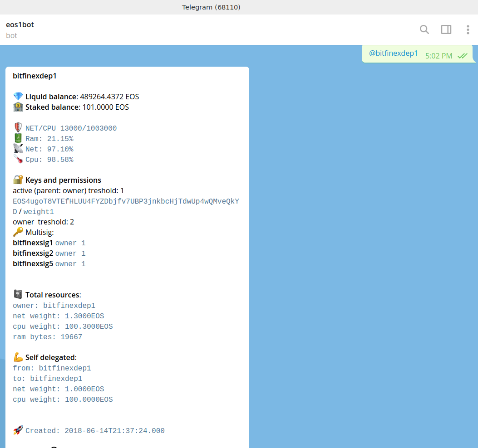The width and height of the screenshot is (478, 448).
Task: Click the key emoji beside Multisig
Action: [x=18, y=232]
